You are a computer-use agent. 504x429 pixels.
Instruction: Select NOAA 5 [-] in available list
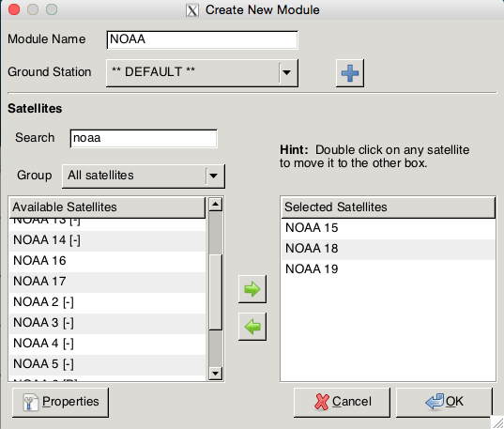tap(107, 364)
